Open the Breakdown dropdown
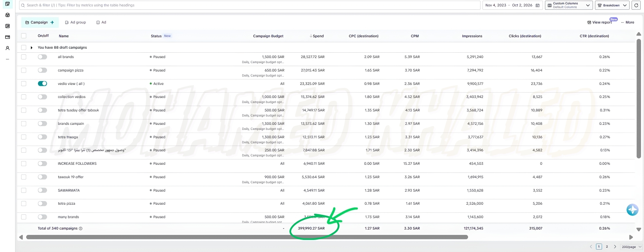 612,5
